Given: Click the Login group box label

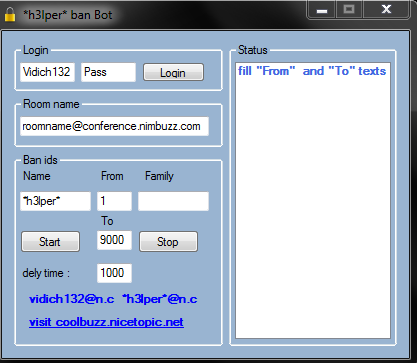Looking at the screenshot, I should tap(36, 50).
